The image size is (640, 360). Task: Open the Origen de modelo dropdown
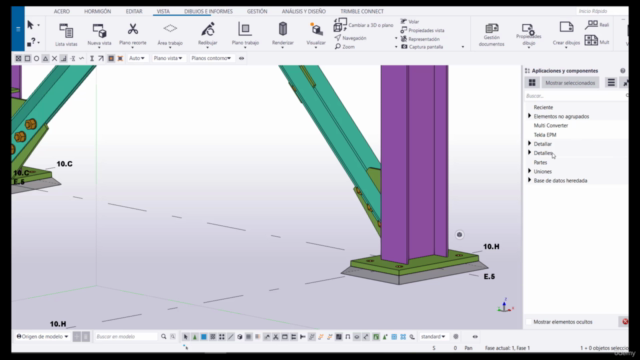[42, 337]
